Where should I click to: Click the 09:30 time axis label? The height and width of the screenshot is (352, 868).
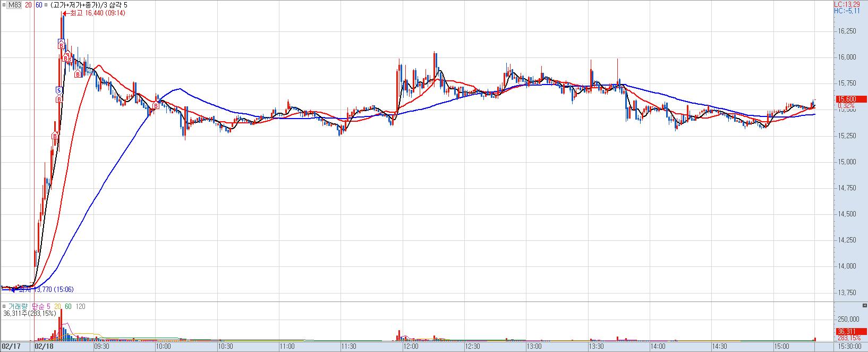[x=101, y=346]
